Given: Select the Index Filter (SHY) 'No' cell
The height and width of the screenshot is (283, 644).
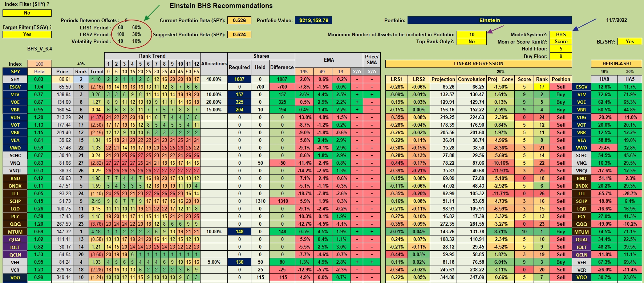Looking at the screenshot, I should (x=27, y=13).
